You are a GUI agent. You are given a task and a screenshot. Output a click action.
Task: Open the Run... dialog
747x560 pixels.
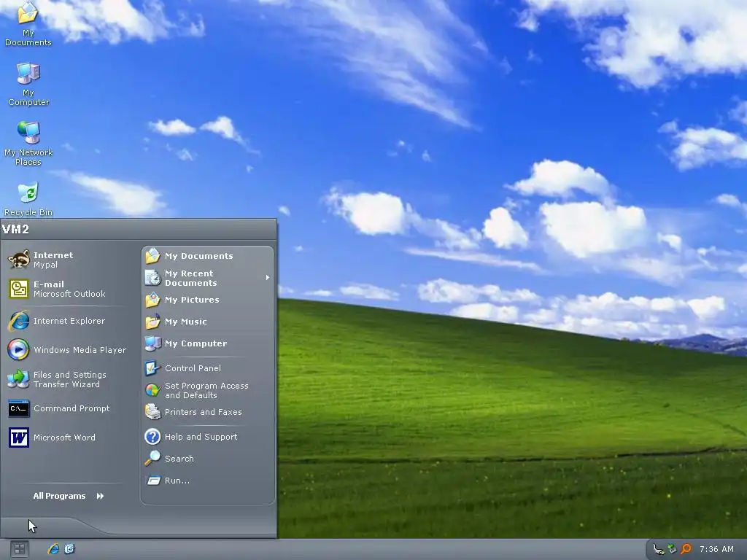point(208,481)
